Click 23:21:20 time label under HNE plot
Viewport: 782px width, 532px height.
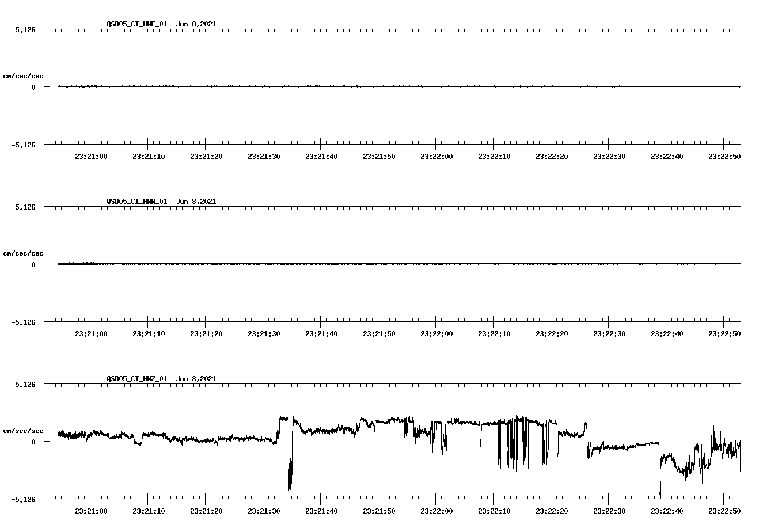pyautogui.click(x=206, y=156)
